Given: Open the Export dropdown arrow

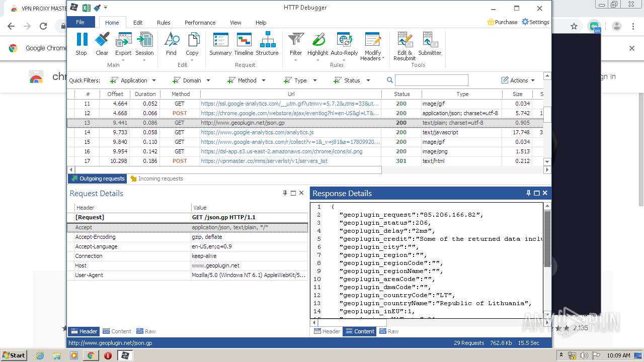Looking at the screenshot, I should [x=123, y=60].
